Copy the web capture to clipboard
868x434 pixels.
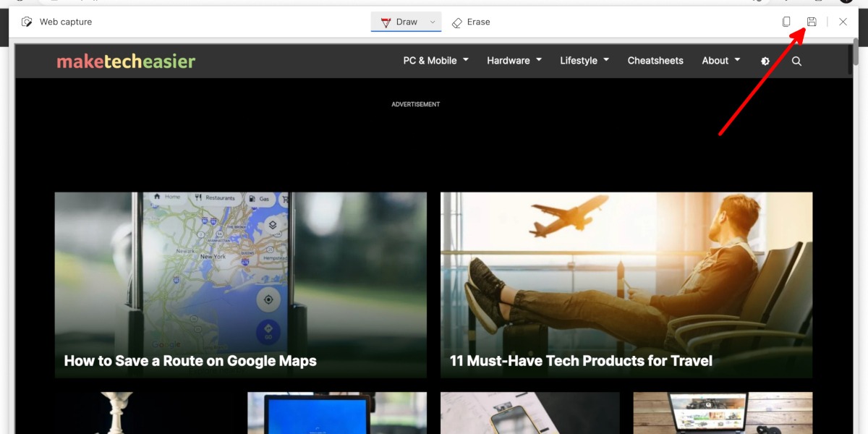tap(786, 22)
